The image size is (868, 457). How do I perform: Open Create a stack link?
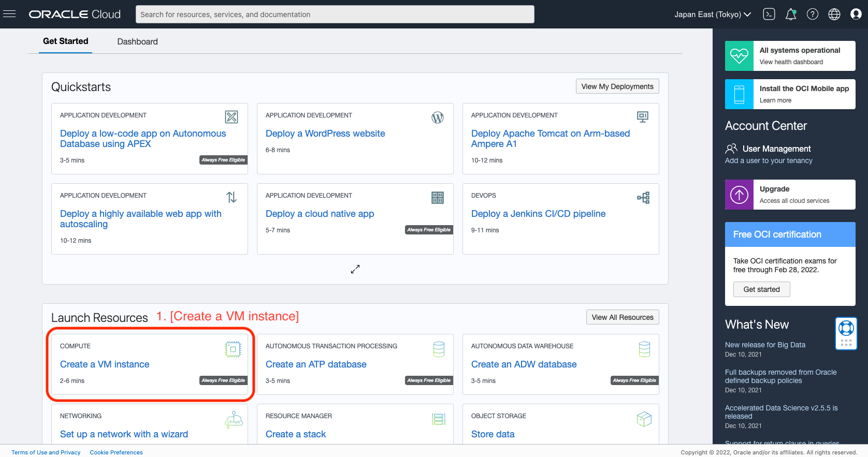296,434
